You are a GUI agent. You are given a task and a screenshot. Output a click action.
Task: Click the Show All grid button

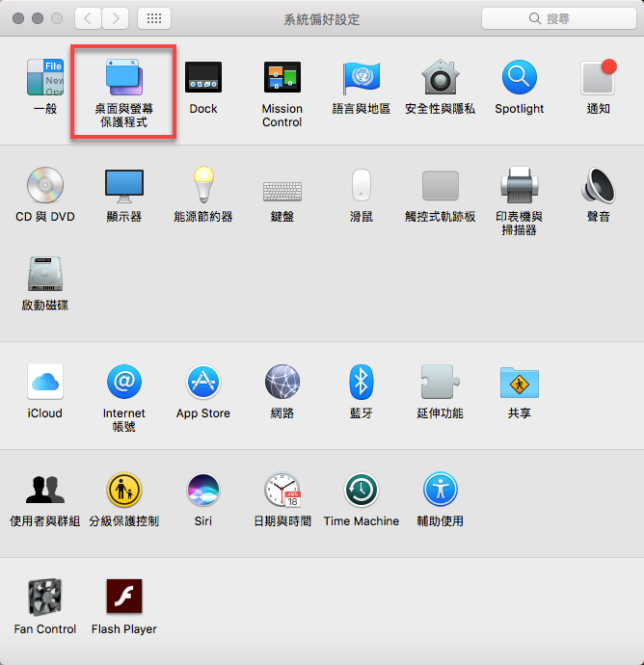coord(154,18)
